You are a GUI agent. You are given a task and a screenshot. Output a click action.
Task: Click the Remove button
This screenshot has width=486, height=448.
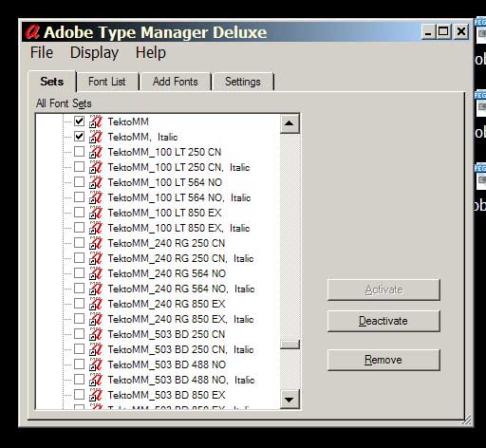point(383,360)
